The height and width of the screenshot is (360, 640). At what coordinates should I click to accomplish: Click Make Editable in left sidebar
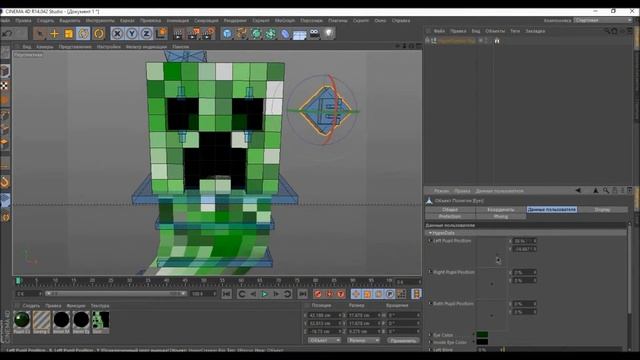5,52
